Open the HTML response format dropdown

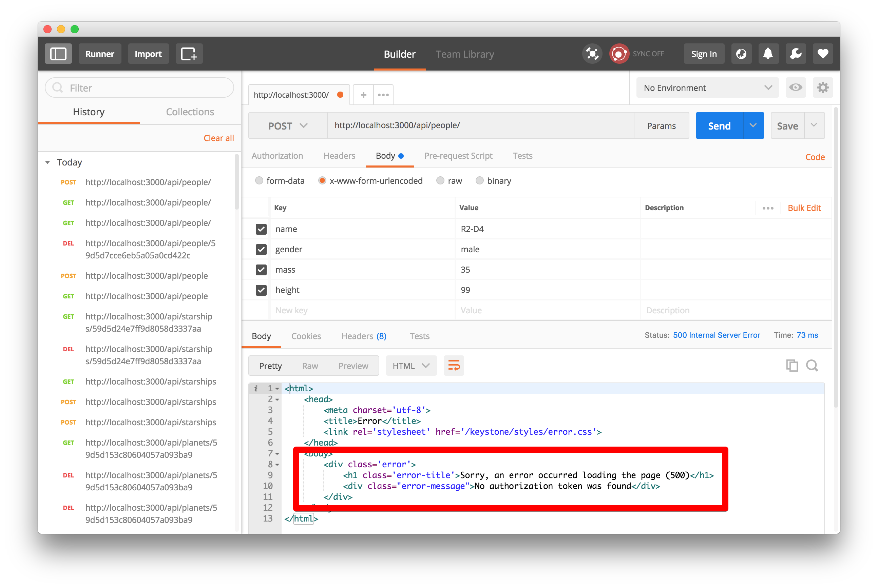coord(411,366)
